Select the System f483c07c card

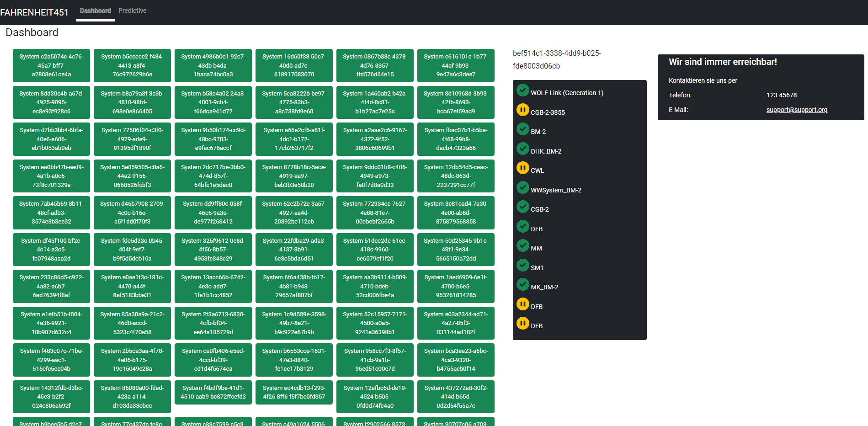(52, 360)
